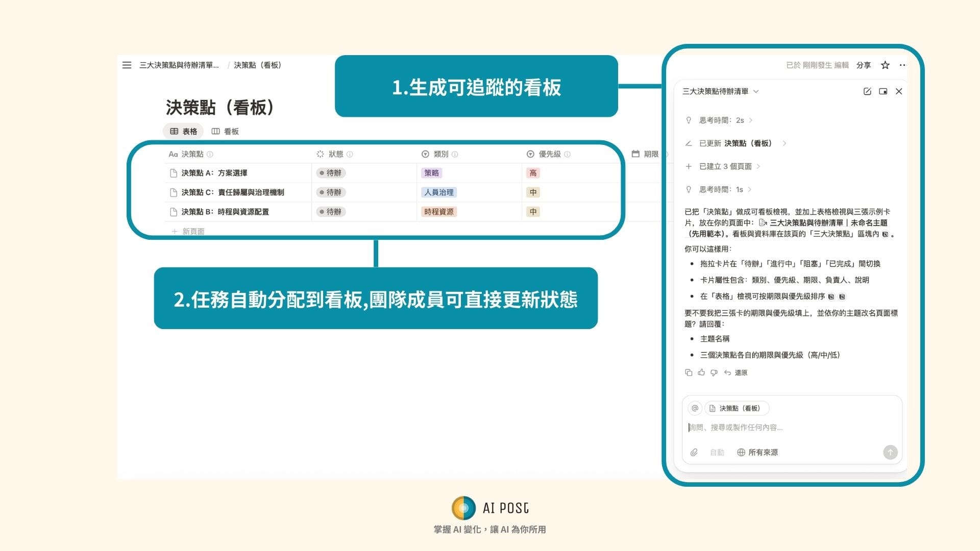Open the hamburger sidebar menu
The height and width of the screenshot is (551, 980).
127,65
